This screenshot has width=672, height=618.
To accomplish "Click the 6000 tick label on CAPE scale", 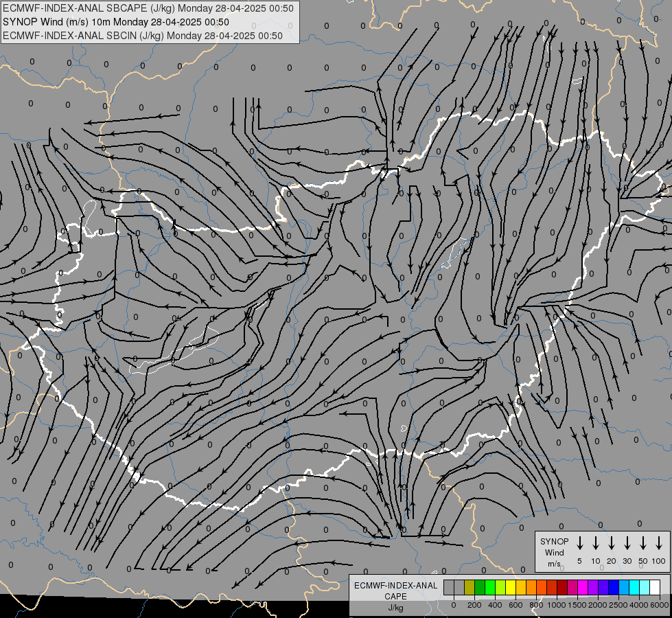I will [x=660, y=605].
